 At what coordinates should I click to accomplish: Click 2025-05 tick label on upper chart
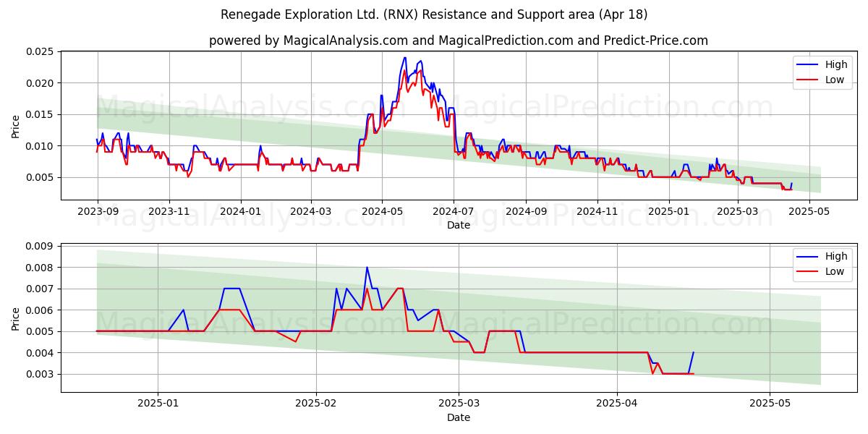pos(809,211)
